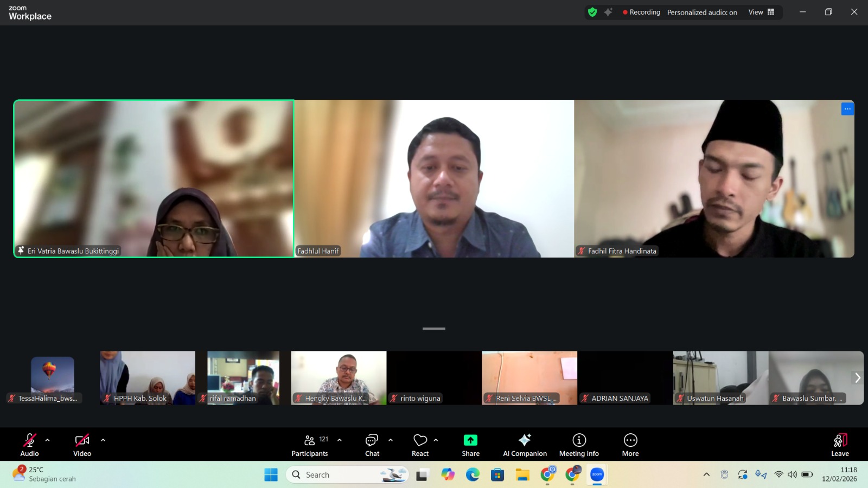Open AI Companion
This screenshot has height=488, width=868.
[x=525, y=445]
